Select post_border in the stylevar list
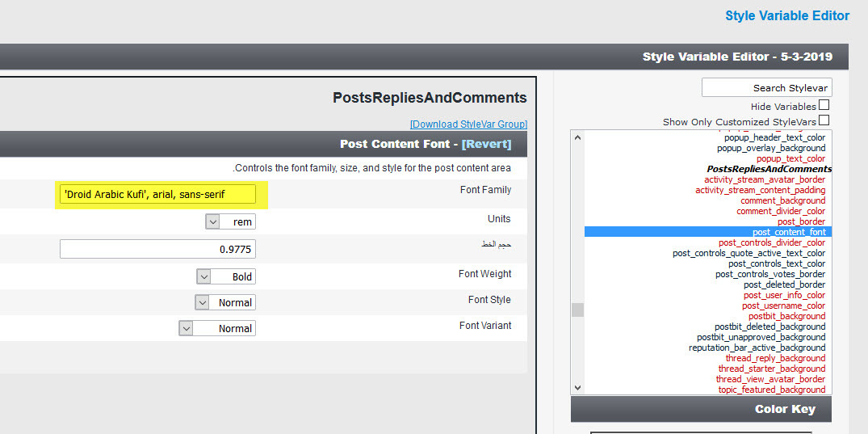The image size is (868, 434). [x=800, y=221]
